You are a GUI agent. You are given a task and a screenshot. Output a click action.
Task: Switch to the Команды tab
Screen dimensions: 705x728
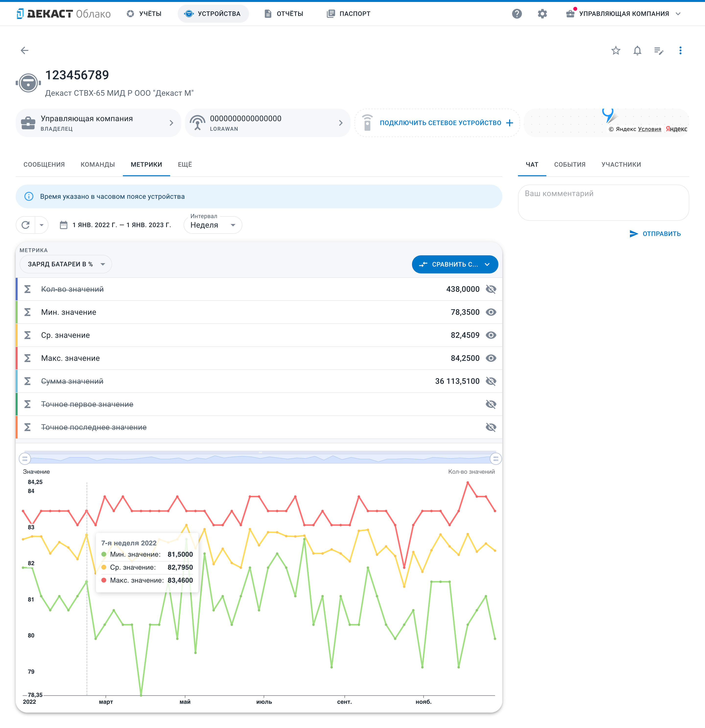(x=98, y=164)
